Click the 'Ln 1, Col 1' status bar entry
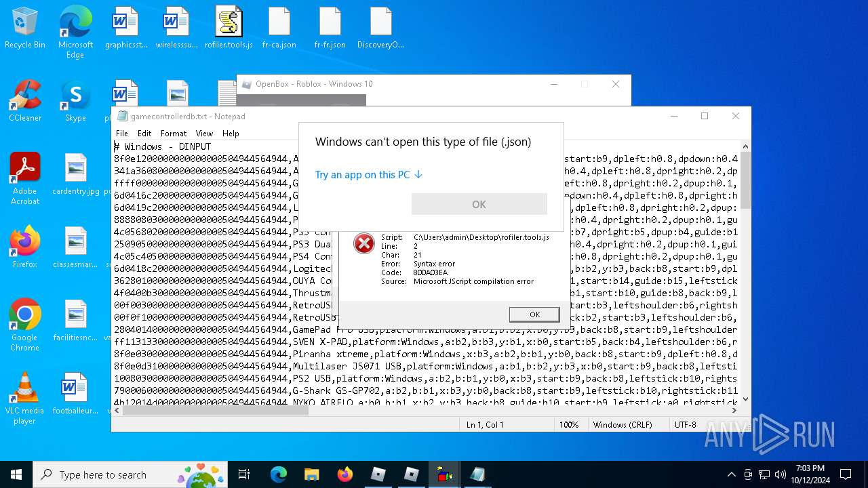This screenshot has height=488, width=868. (x=485, y=425)
